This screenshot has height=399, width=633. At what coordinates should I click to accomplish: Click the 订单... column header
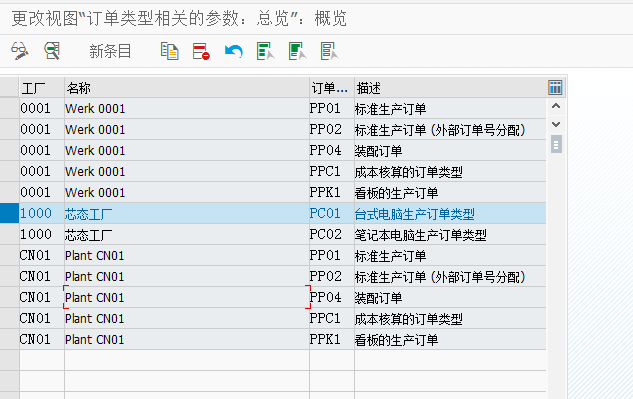pyautogui.click(x=332, y=88)
